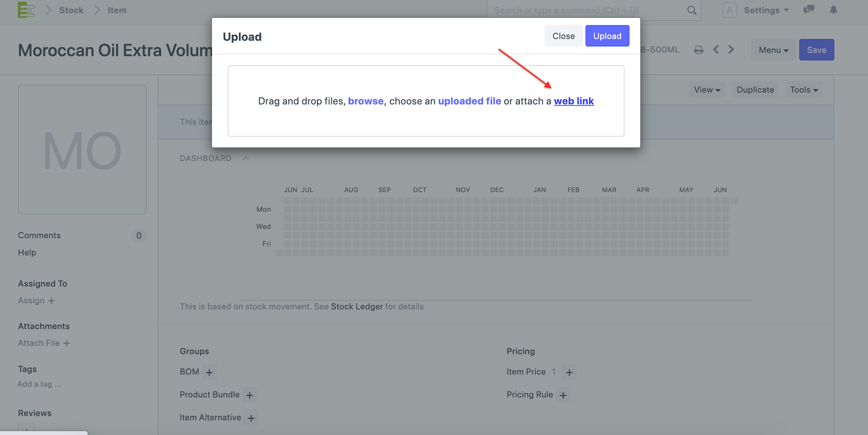Click the comments count badge 0
868x435 pixels.
[x=139, y=236]
